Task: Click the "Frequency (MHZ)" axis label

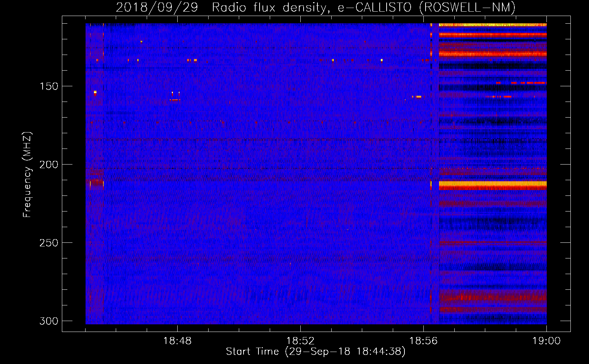Action: click(27, 174)
